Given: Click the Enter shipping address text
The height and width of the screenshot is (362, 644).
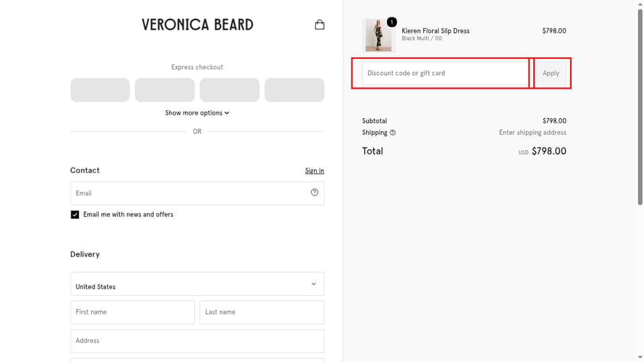Looking at the screenshot, I should pyautogui.click(x=533, y=133).
